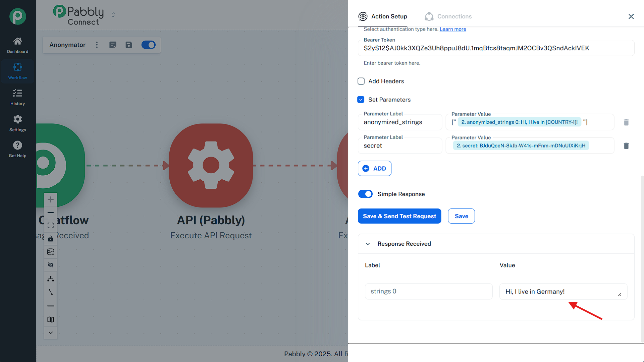Check the Add Headers checkbox
The width and height of the screenshot is (644, 362).
click(x=361, y=81)
